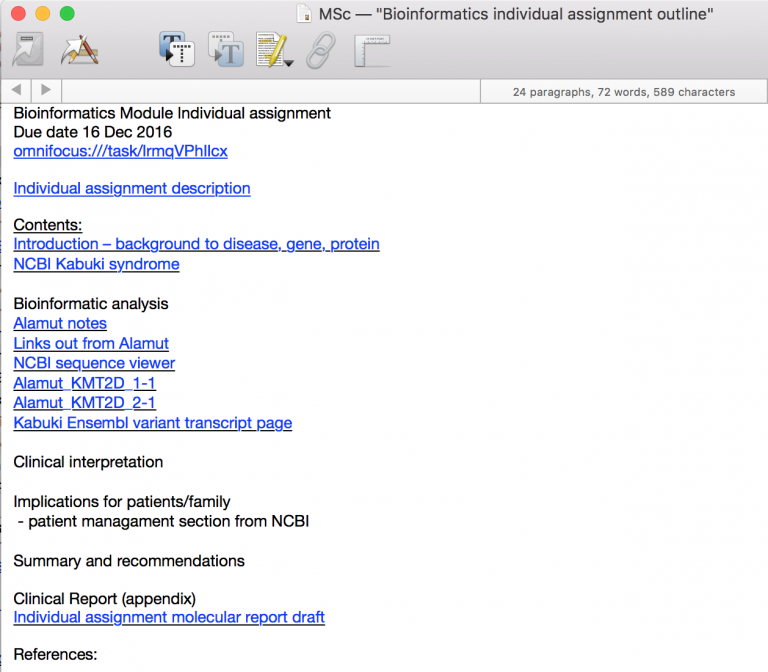This screenshot has height=672, width=768.
Task: Click the first toolbar icon with gray arrow
Action: 28,49
